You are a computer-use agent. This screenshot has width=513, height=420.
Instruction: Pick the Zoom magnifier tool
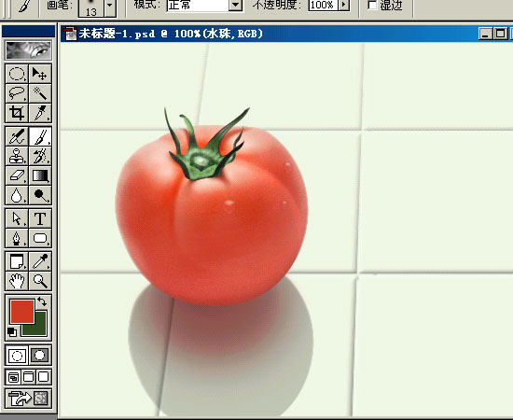pyautogui.click(x=40, y=281)
